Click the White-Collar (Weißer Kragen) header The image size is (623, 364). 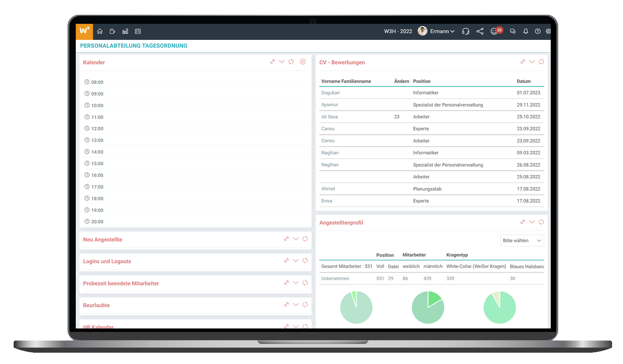[x=476, y=266]
